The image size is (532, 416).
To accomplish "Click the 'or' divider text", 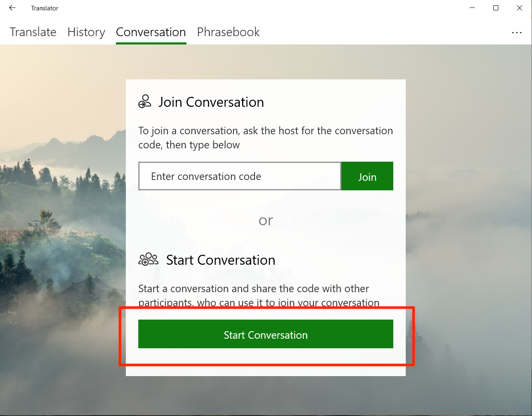I will coord(266,220).
